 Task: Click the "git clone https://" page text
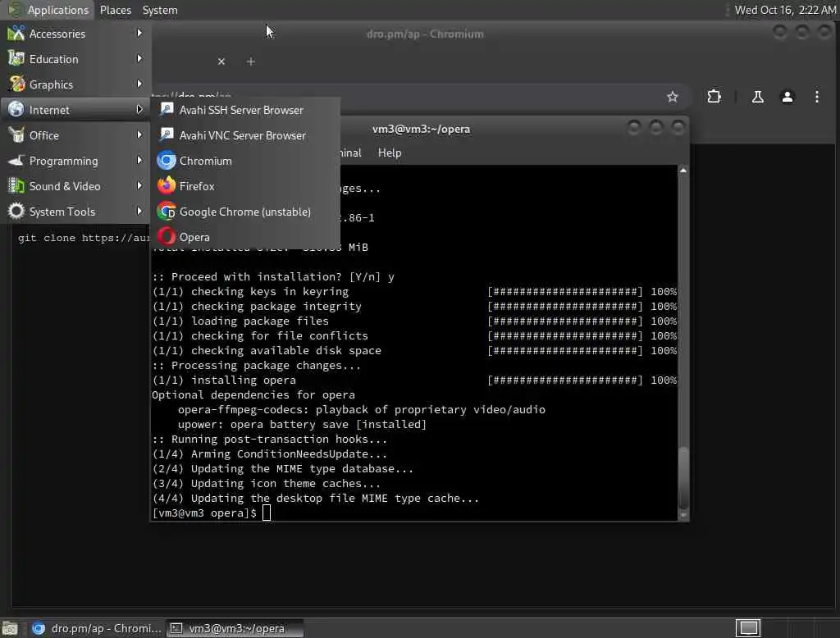pyautogui.click(x=83, y=238)
